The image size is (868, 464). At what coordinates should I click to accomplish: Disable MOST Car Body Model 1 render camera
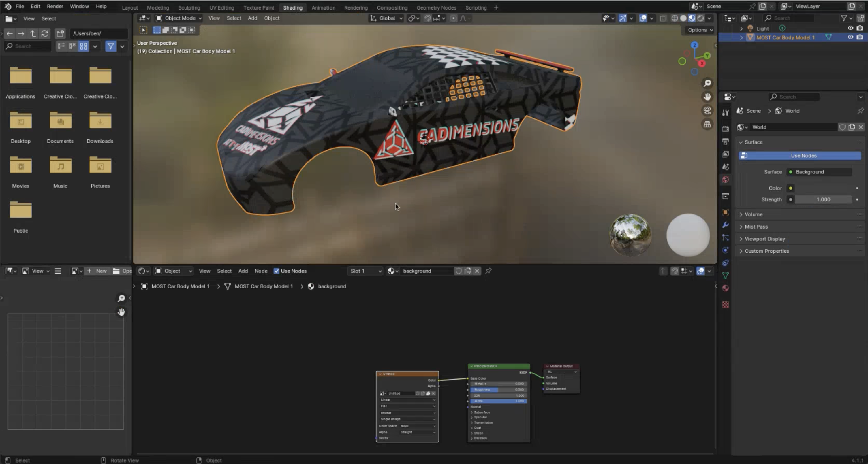coord(860,37)
